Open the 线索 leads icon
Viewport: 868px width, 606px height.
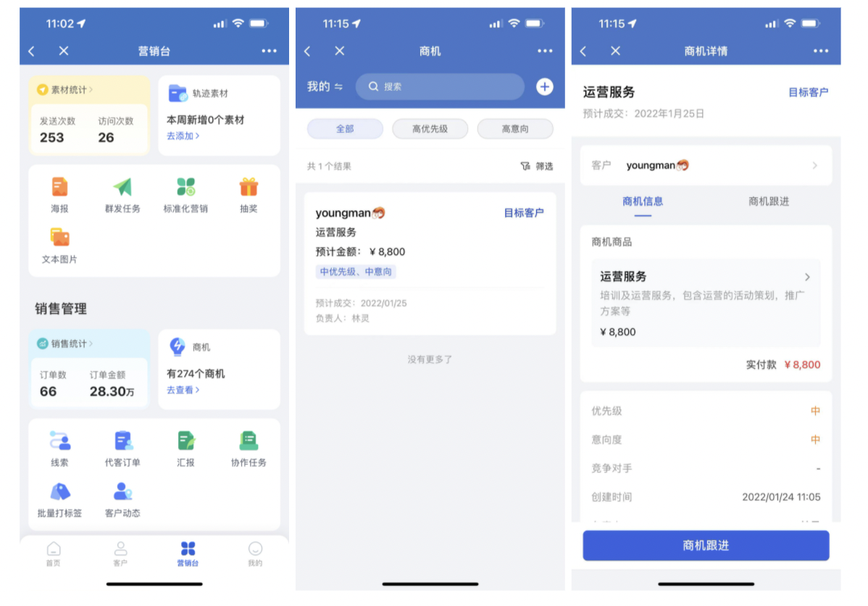(x=60, y=441)
